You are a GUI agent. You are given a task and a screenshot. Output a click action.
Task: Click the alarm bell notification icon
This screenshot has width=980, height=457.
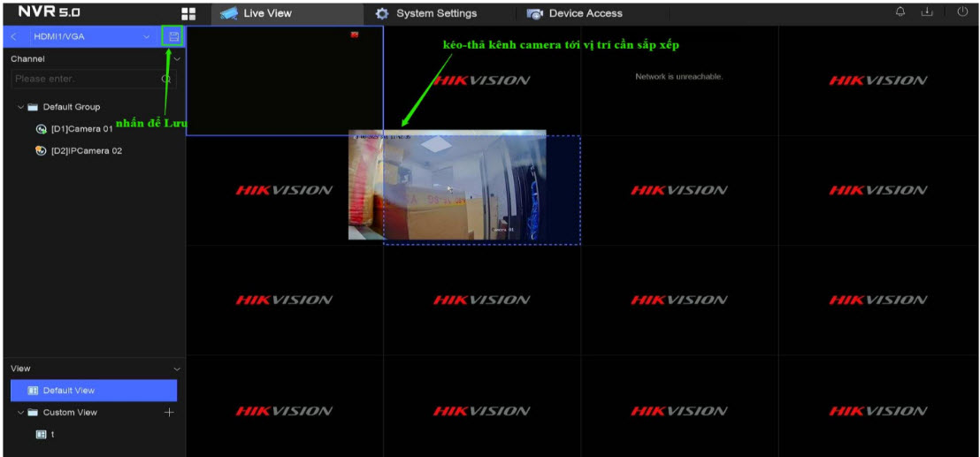(x=900, y=12)
